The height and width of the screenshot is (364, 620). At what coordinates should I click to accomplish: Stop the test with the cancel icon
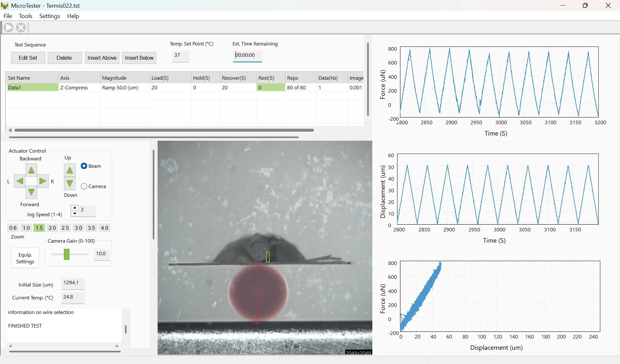coord(21,27)
